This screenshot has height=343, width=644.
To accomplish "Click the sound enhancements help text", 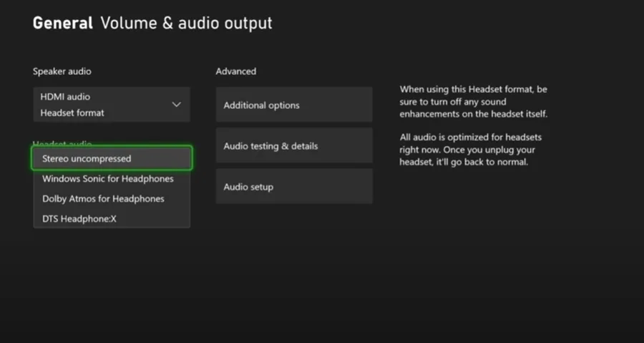I will pyautogui.click(x=474, y=102).
